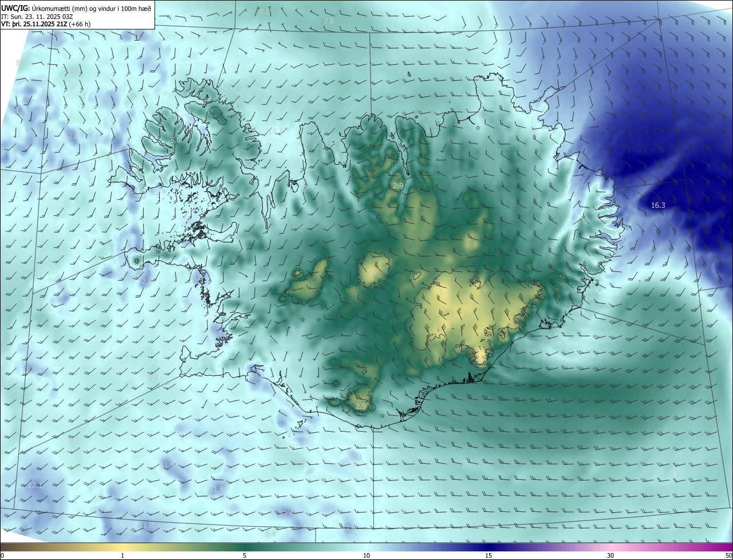This screenshot has height=560, width=733.
Task: Click the 16.3 maximum value label
Action: pos(658,206)
